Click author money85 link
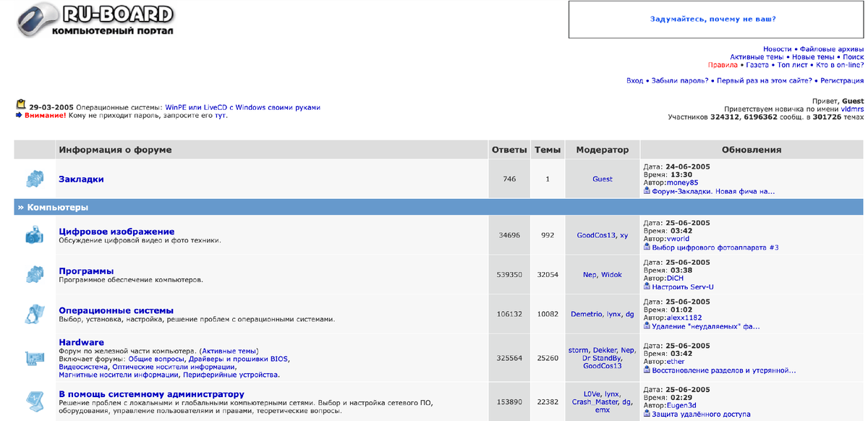868x421 pixels. (681, 183)
